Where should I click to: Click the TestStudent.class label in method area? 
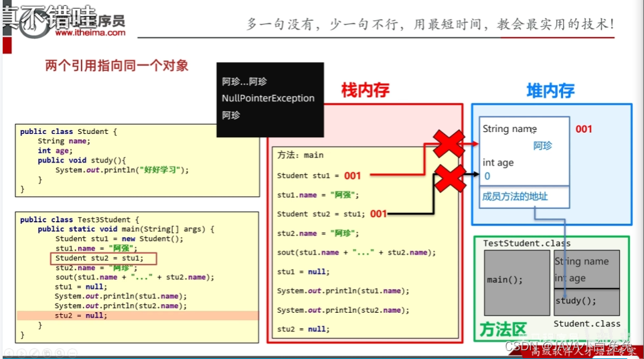(x=527, y=243)
